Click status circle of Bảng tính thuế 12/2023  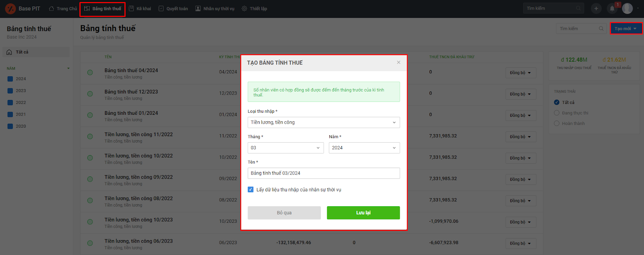90,94
